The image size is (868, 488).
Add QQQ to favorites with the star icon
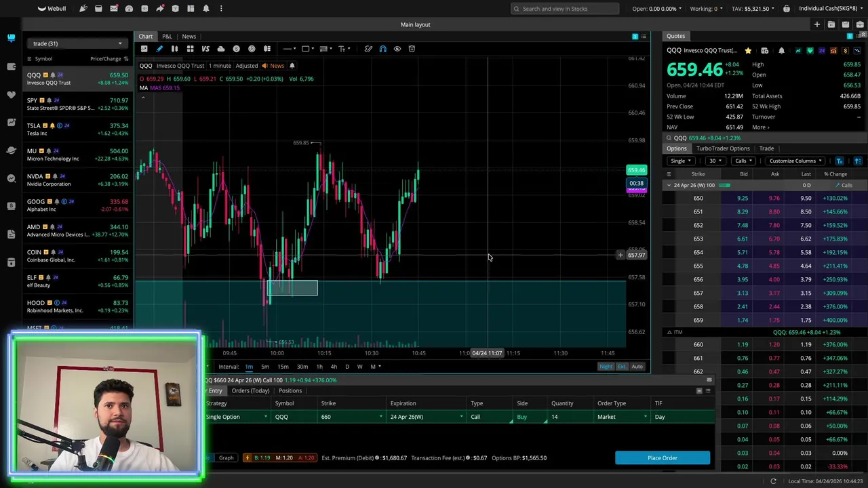[x=748, y=51]
